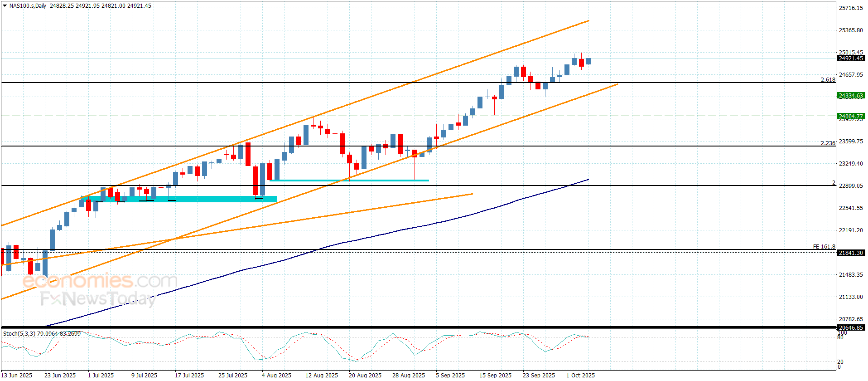Click the 23249.40 price axis value

pyautogui.click(x=851, y=164)
